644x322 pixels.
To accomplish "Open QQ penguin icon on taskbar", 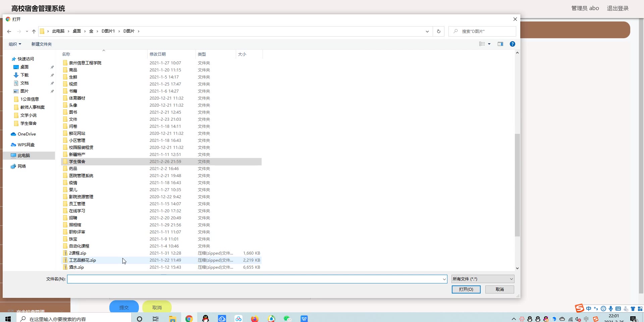I will 206,318.
